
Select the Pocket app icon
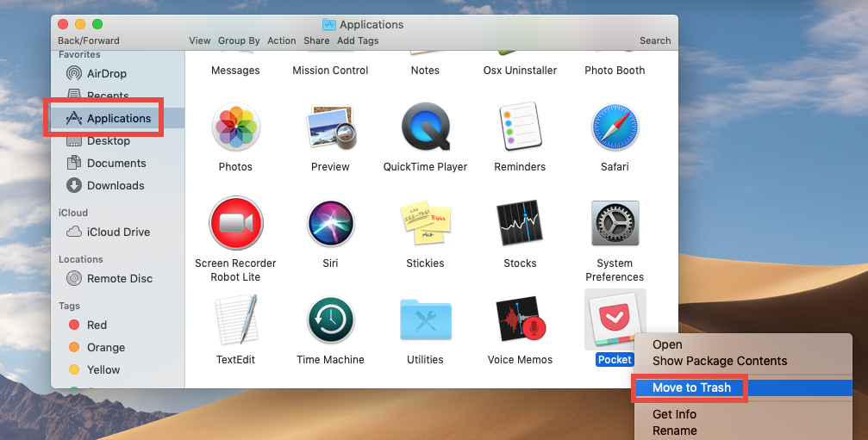pyautogui.click(x=615, y=320)
